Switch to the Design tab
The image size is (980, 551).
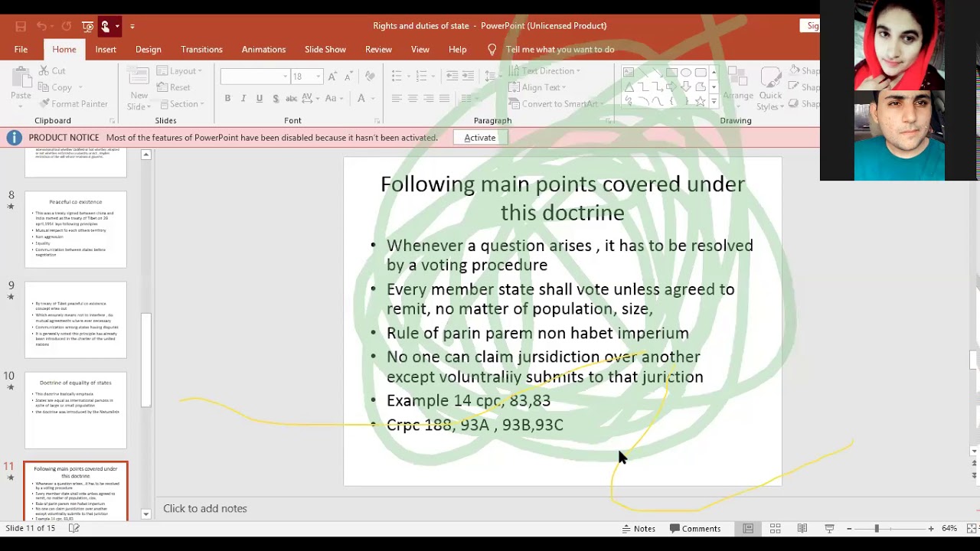[x=149, y=49]
